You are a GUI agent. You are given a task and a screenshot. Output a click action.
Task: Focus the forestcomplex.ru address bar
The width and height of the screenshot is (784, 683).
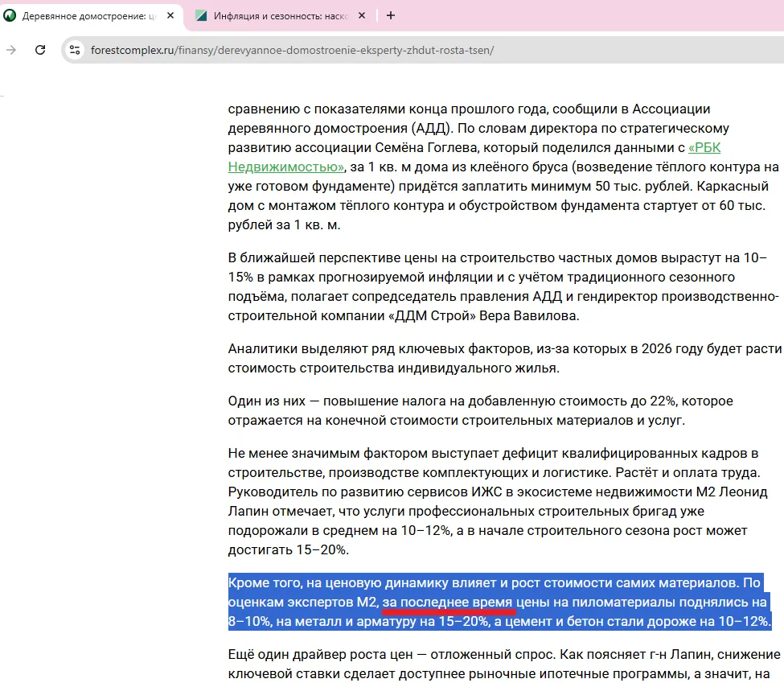point(322,50)
